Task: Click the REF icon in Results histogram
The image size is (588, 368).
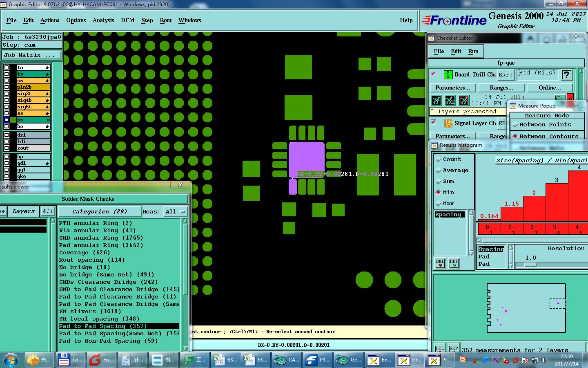Action: [x=454, y=263]
